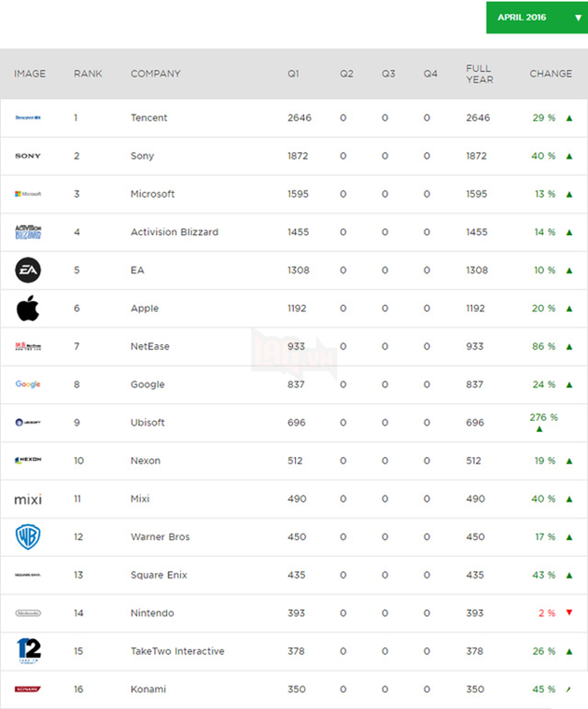Click the Tencent logo image
Screen dimensions: 588x709
coord(28,118)
